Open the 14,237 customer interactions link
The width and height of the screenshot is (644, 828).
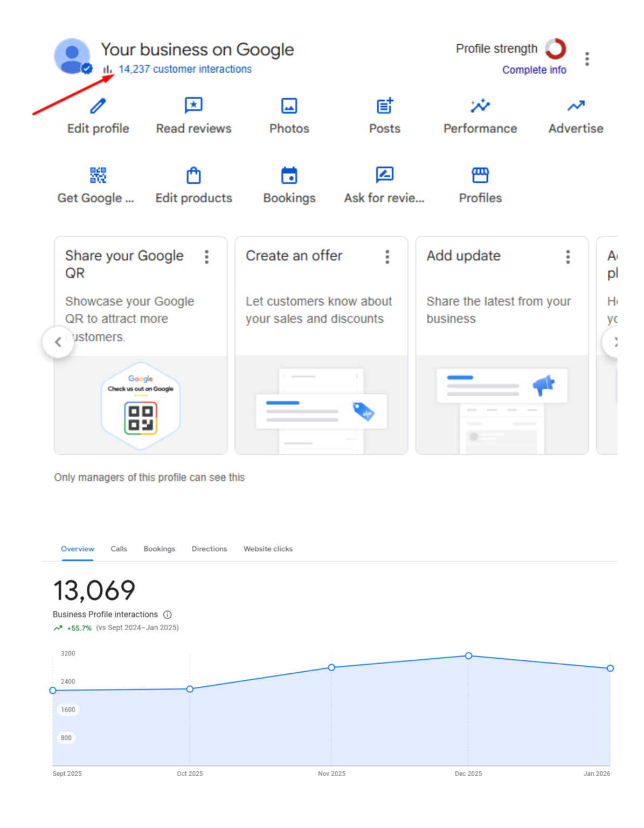(185, 69)
